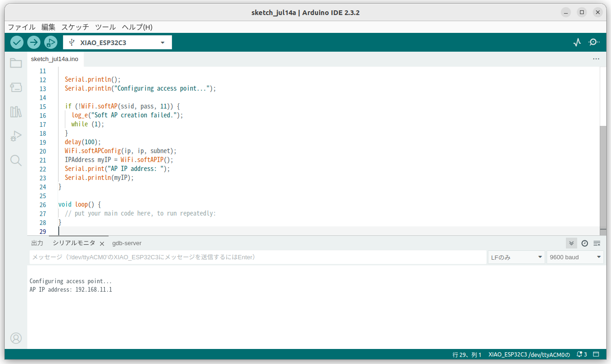Click the notifications bell in the status bar

[579, 354]
